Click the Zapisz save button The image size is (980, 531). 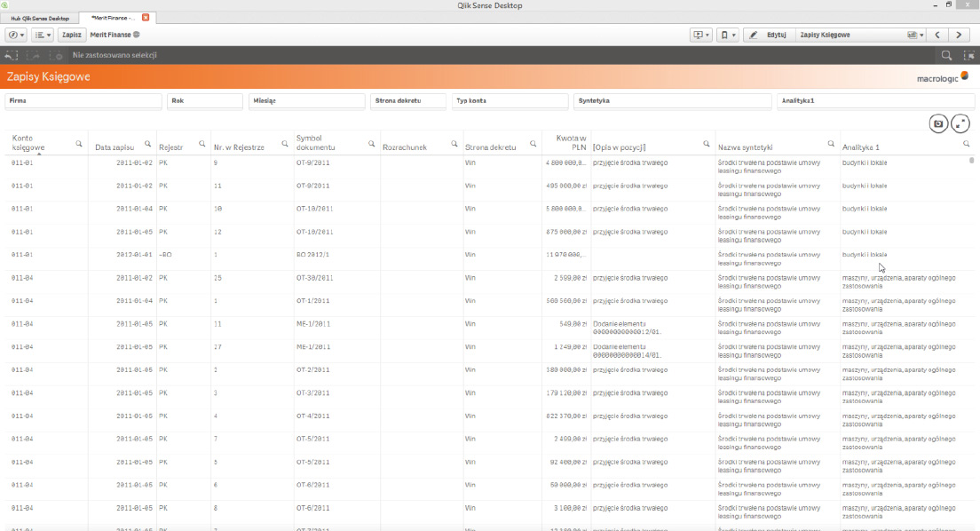click(x=71, y=35)
